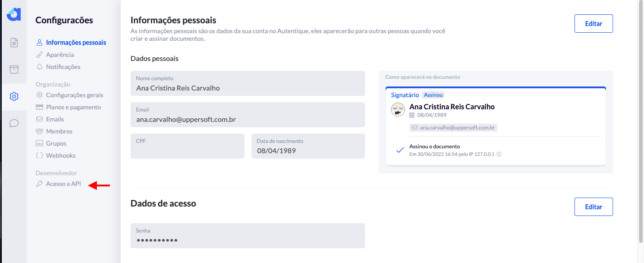Click the Autentique logo icon
Viewport: 644px width, 263px height.
14,14
